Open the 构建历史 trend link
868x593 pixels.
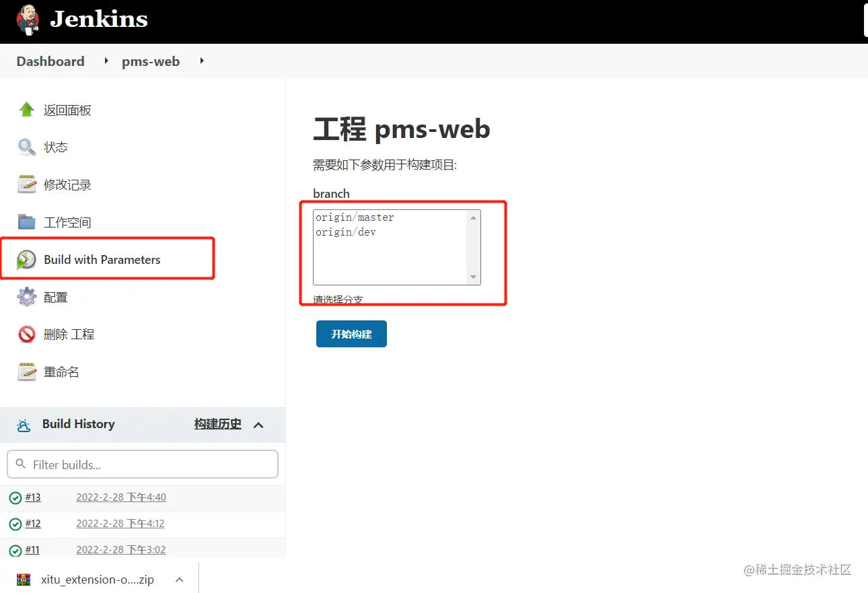pos(218,424)
